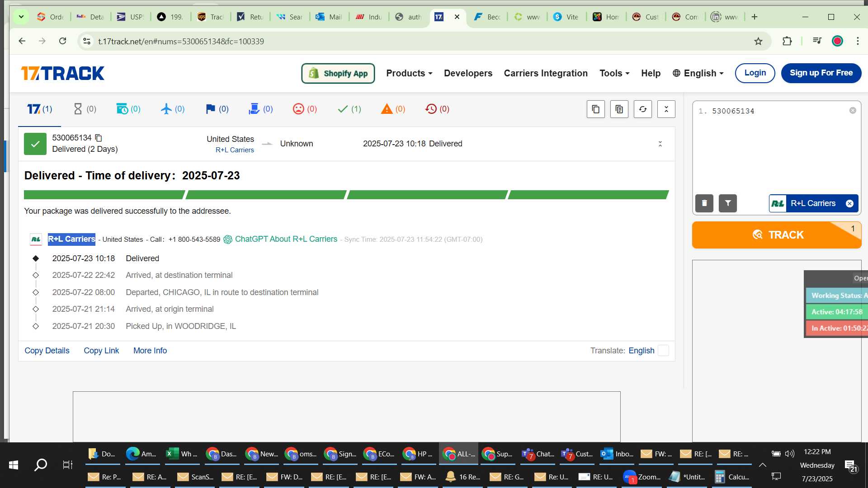
Task: Open the 17TRACK logo homepage
Action: pos(62,73)
